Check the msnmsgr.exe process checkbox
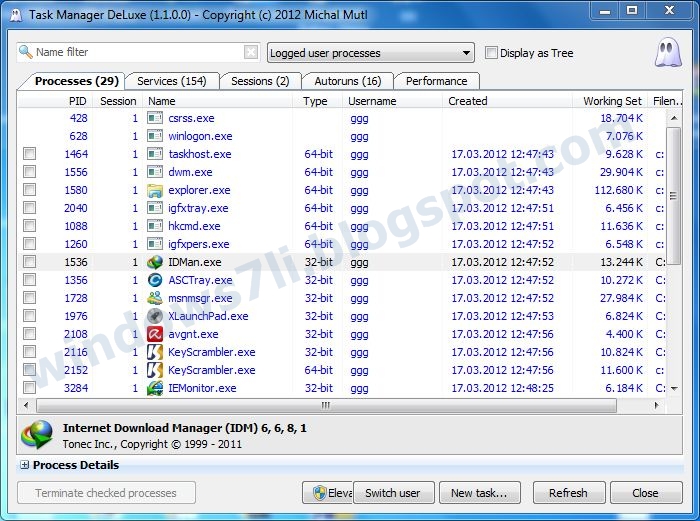Image resolution: width=700 pixels, height=521 pixels. (x=30, y=298)
